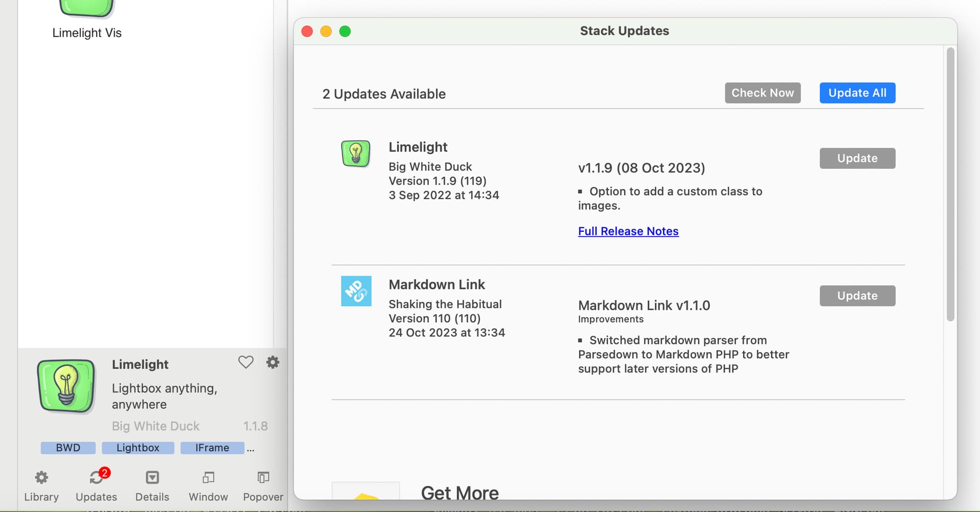This screenshot has width=980, height=512.
Task: Open Full Release Notes link
Action: click(628, 231)
